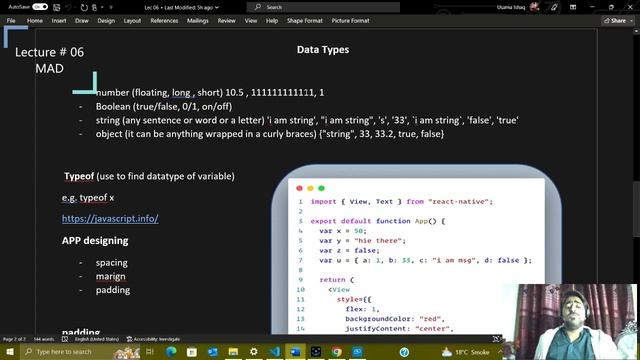Click the Ribbon Display Options icon

click(x=573, y=7)
